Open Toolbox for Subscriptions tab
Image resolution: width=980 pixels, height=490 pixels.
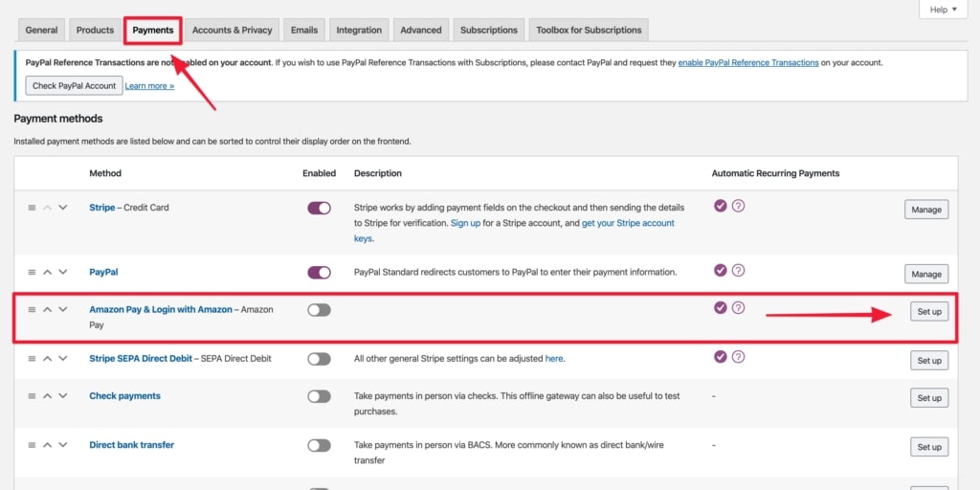point(589,30)
